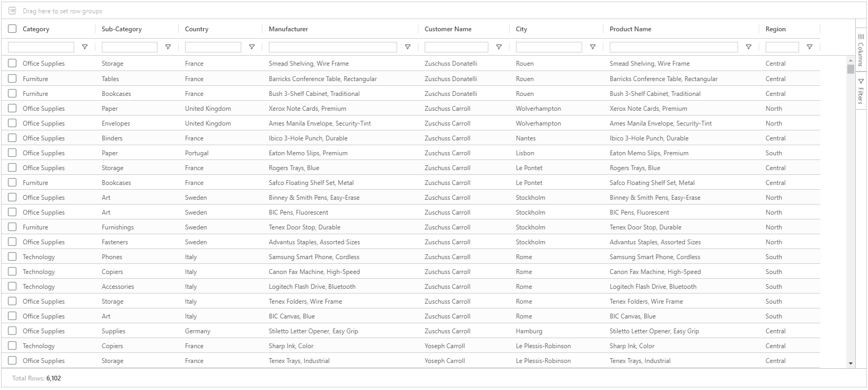The width and height of the screenshot is (868, 390).
Task: Open the Product Name filter icon
Action: click(748, 47)
